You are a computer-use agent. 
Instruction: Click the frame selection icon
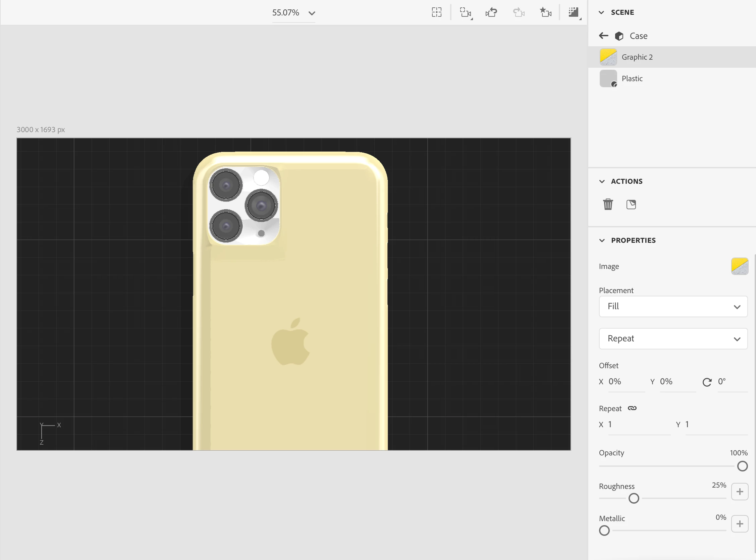click(x=437, y=12)
